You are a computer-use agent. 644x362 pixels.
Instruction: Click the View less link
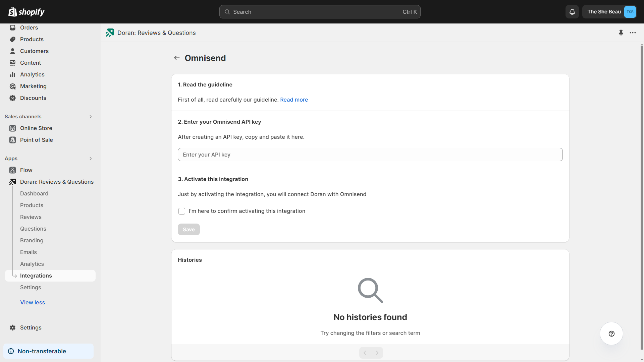(x=33, y=302)
